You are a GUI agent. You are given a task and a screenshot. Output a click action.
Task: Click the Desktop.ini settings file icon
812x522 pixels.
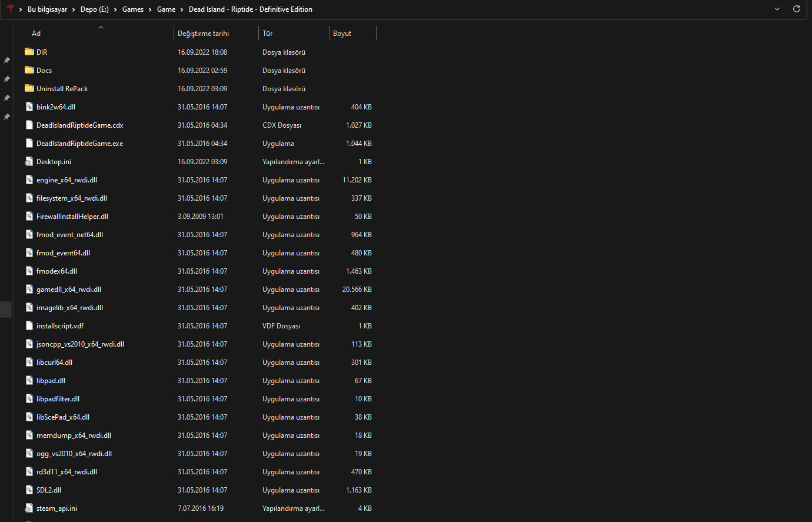click(x=29, y=161)
